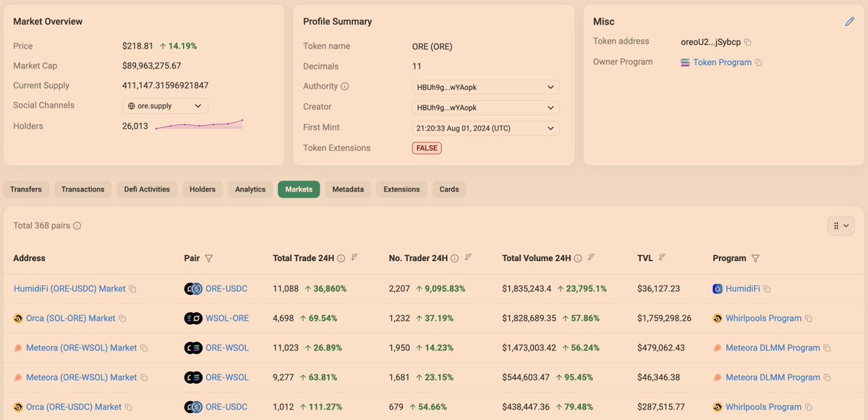Click ORE-USDC pair token icons in HumidiFi row
Image resolution: width=868 pixels, height=420 pixels.
[x=193, y=289]
